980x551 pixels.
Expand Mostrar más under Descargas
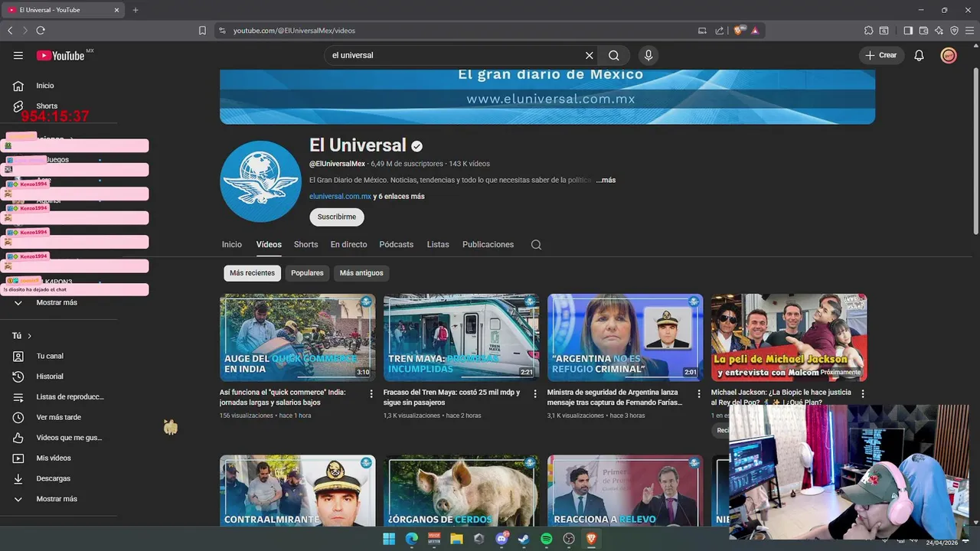click(x=58, y=499)
